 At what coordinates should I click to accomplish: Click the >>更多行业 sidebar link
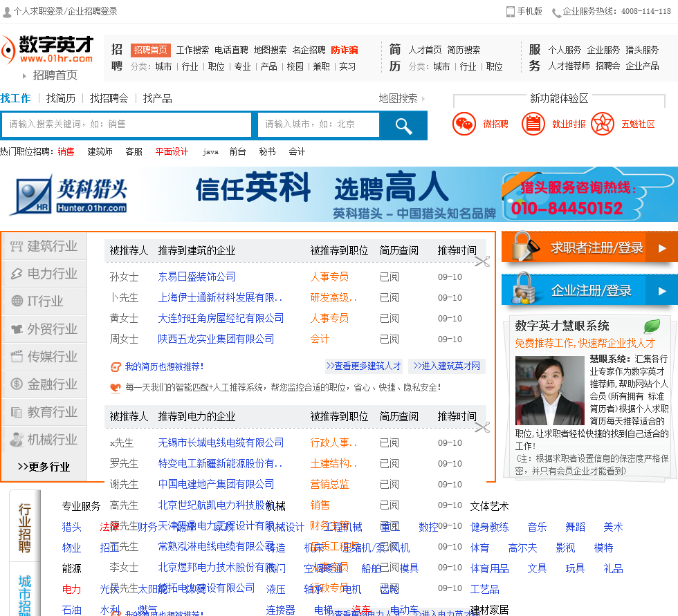tap(44, 467)
